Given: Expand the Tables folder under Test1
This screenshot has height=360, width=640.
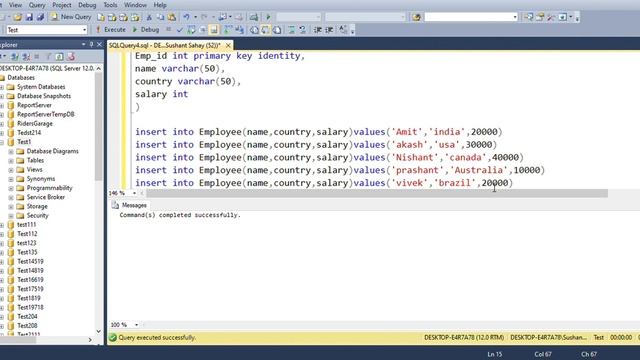Looking at the screenshot, I should (11, 160).
